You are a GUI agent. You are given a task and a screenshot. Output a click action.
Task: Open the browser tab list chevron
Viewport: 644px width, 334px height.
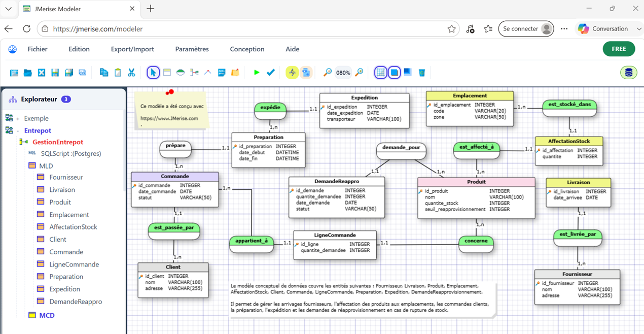click(8, 9)
